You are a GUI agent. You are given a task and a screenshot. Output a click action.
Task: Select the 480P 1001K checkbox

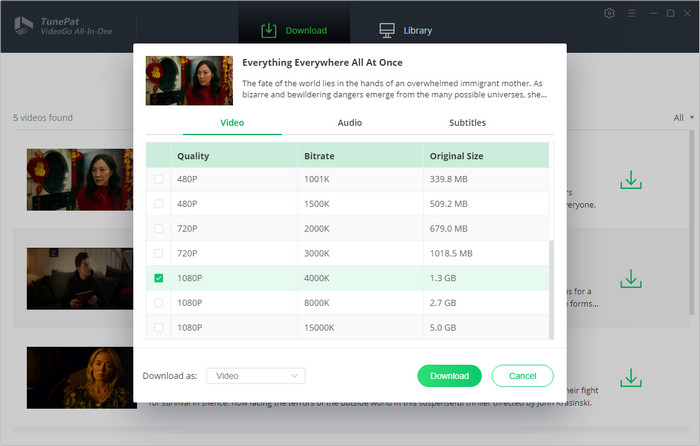(x=159, y=180)
